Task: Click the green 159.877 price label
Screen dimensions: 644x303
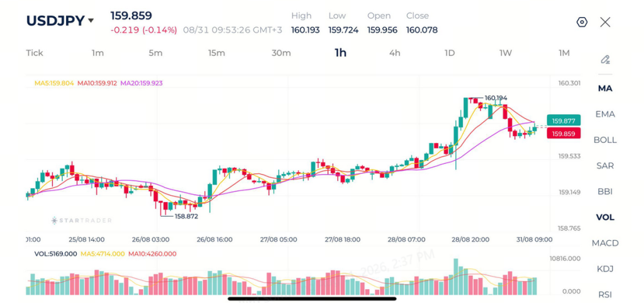Action: pos(563,121)
